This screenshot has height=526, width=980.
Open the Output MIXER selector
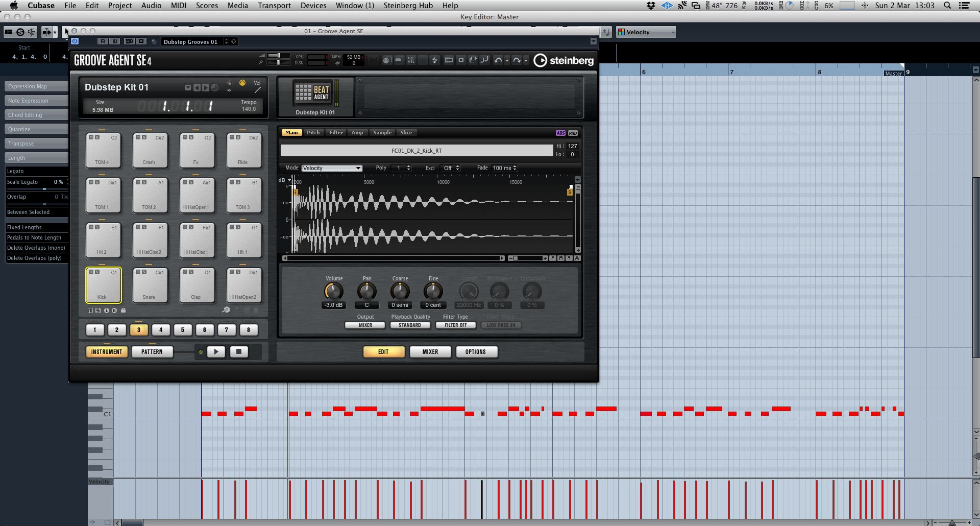(365, 325)
